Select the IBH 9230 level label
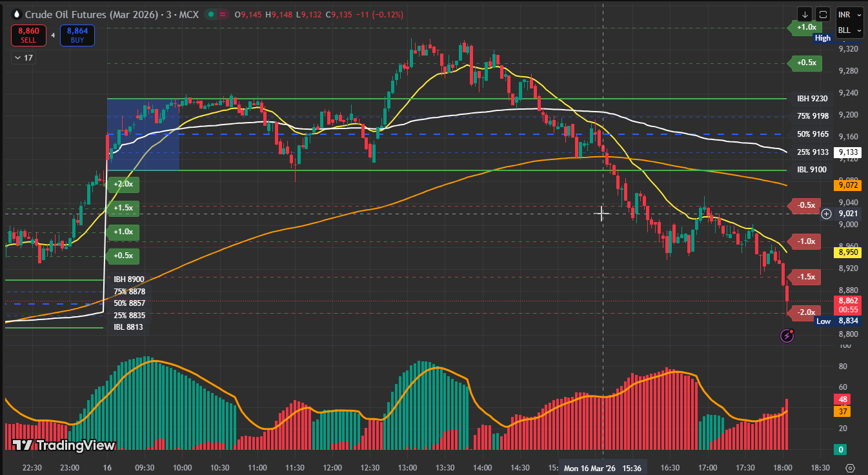The image size is (868, 475). (x=812, y=99)
